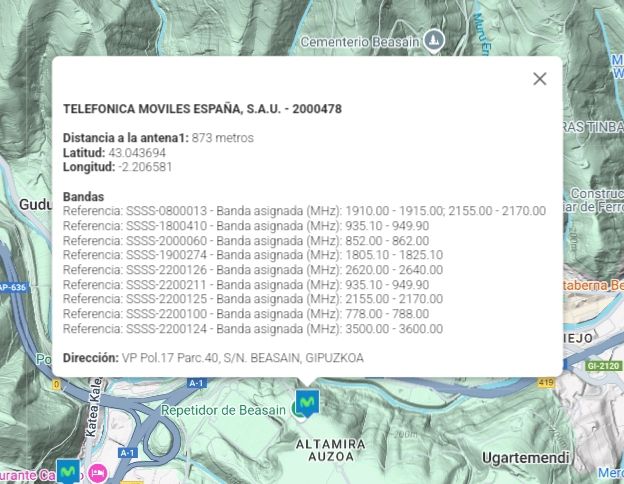Click the Movistar marker at bottom-left corner
The image size is (624, 484).
point(68,471)
